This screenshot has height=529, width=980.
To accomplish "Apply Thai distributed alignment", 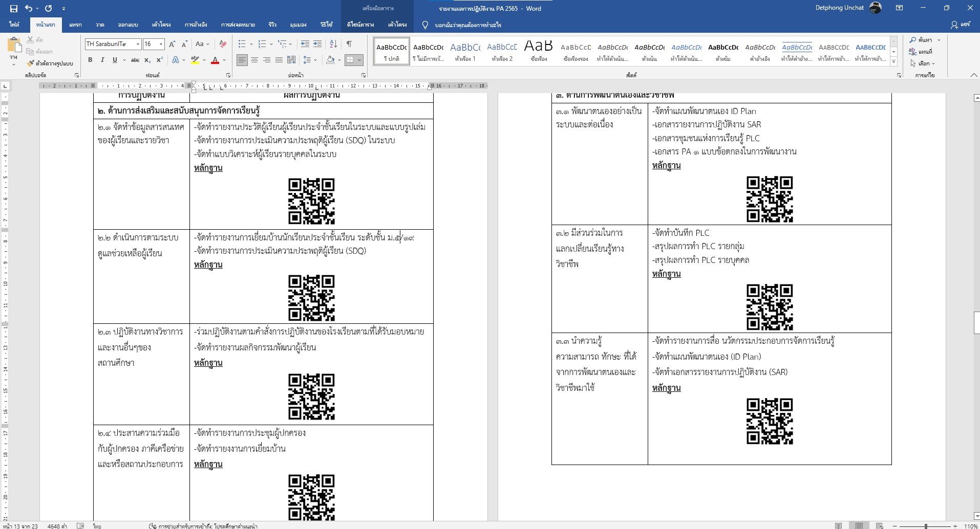I will [x=291, y=60].
